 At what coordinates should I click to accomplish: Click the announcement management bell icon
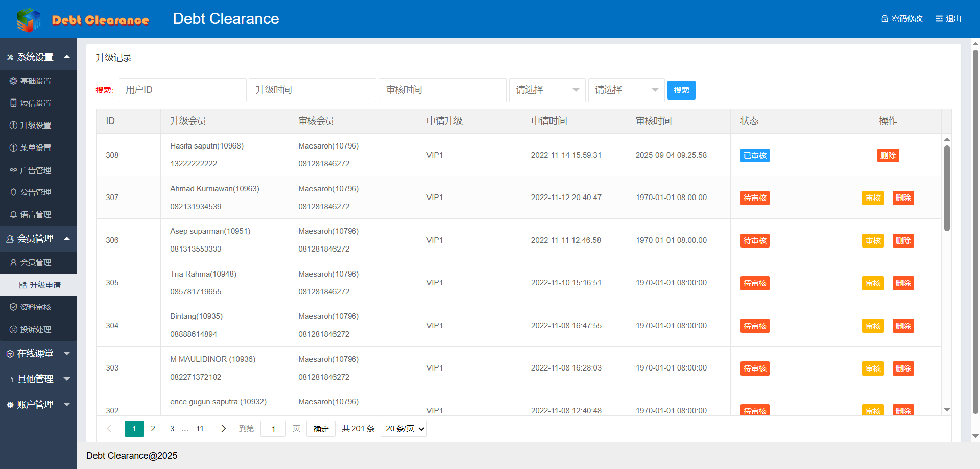[14, 192]
